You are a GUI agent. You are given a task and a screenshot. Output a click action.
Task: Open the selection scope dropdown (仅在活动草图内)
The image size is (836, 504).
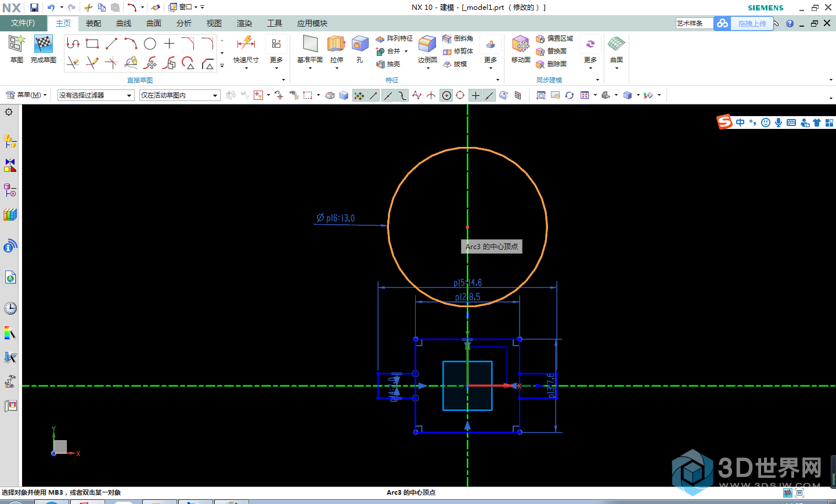pos(180,95)
